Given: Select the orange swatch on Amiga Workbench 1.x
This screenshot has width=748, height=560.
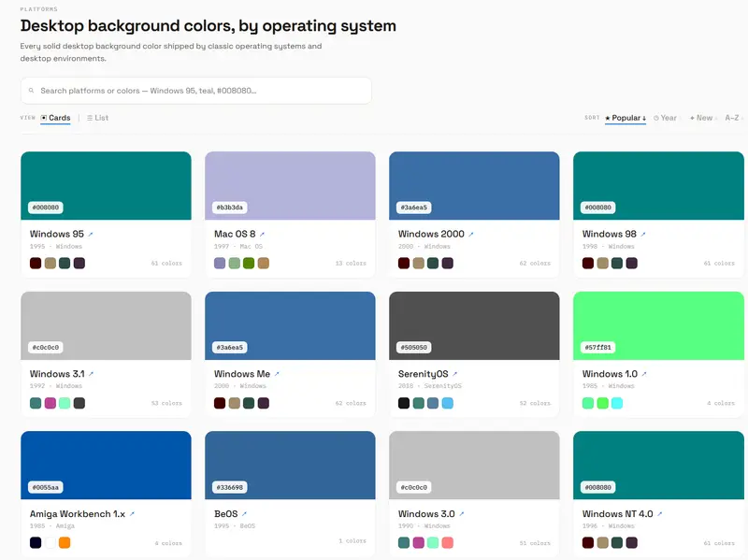Looking at the screenshot, I should pyautogui.click(x=65, y=543).
